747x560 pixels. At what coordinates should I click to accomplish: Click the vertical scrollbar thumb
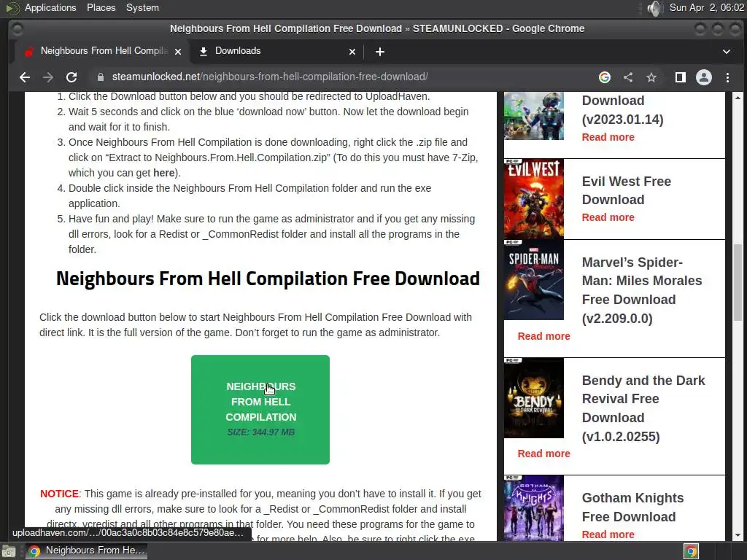pyautogui.click(x=738, y=282)
